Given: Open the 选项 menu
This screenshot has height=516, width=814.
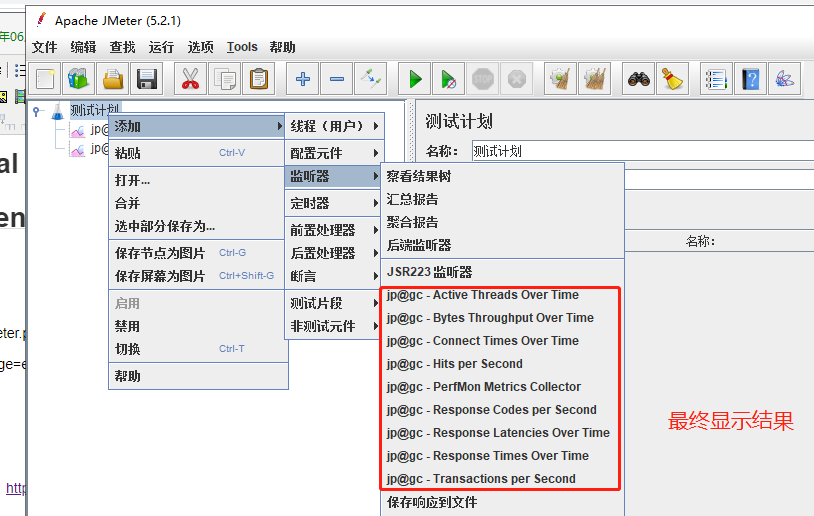Looking at the screenshot, I should pos(200,47).
